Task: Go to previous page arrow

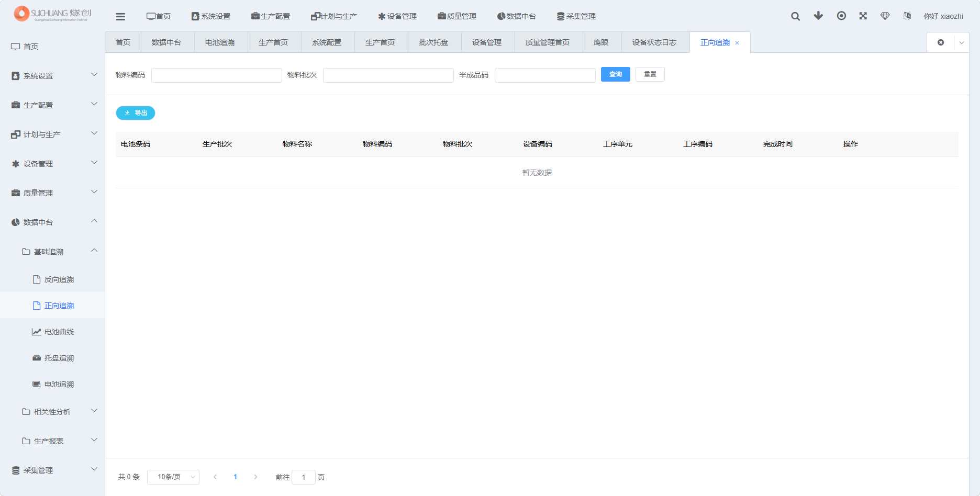Action: point(215,477)
